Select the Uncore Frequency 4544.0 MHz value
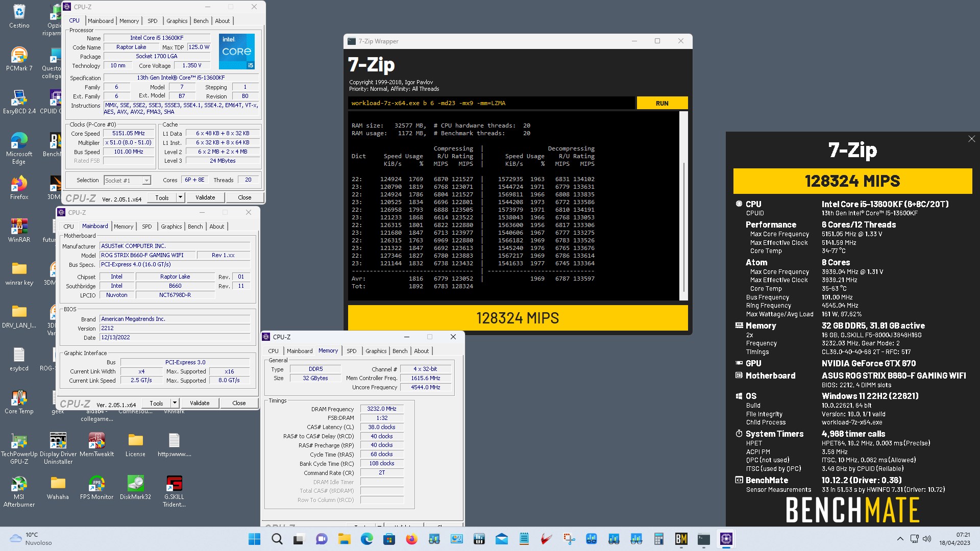The height and width of the screenshot is (551, 980). [426, 387]
